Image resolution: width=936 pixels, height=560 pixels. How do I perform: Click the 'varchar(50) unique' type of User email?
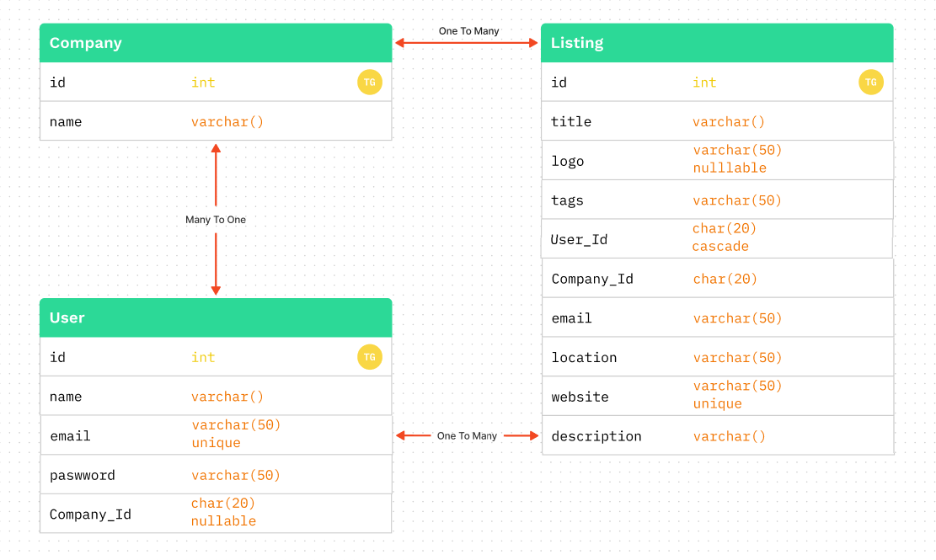coord(236,434)
